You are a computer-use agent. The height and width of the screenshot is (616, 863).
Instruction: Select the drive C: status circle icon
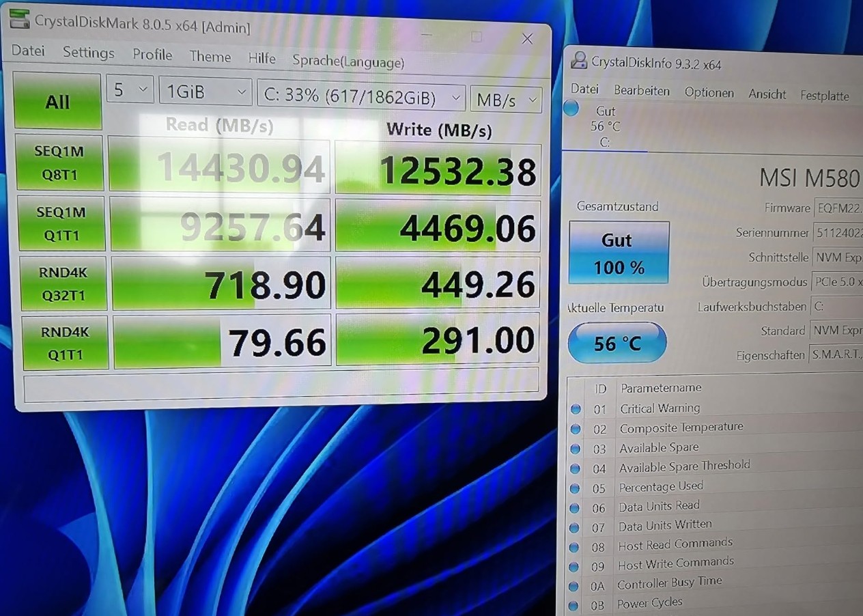571,109
